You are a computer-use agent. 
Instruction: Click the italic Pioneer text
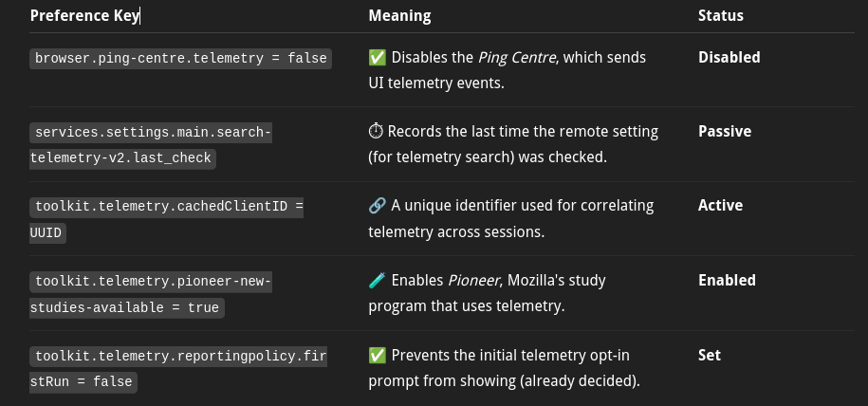473,280
